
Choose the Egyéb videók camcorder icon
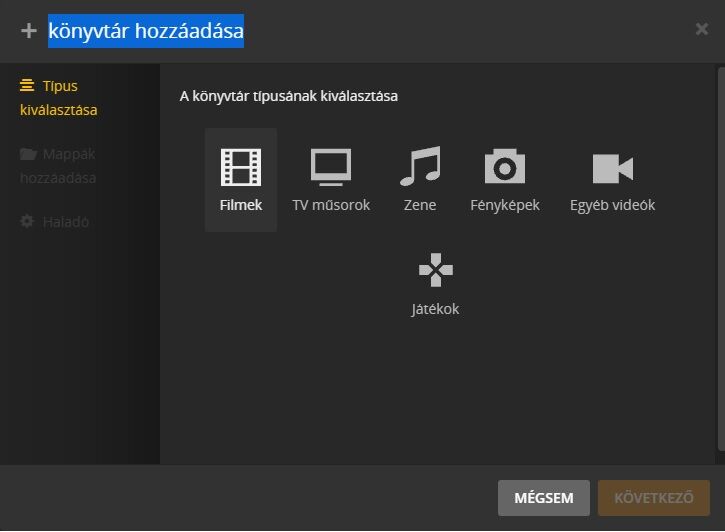[613, 168]
